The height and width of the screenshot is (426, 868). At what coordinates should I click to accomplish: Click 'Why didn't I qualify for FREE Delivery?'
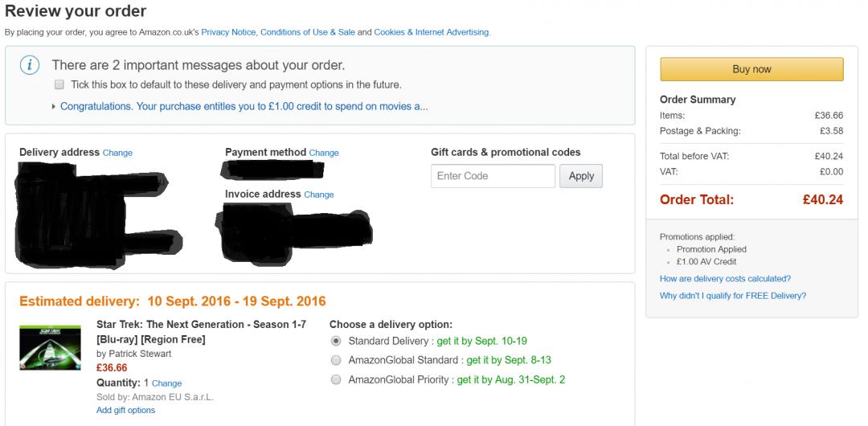(732, 296)
